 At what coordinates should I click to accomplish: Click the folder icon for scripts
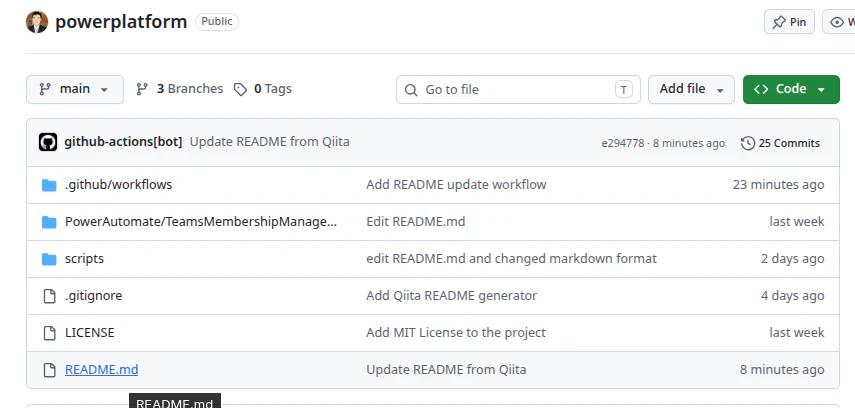click(x=49, y=259)
